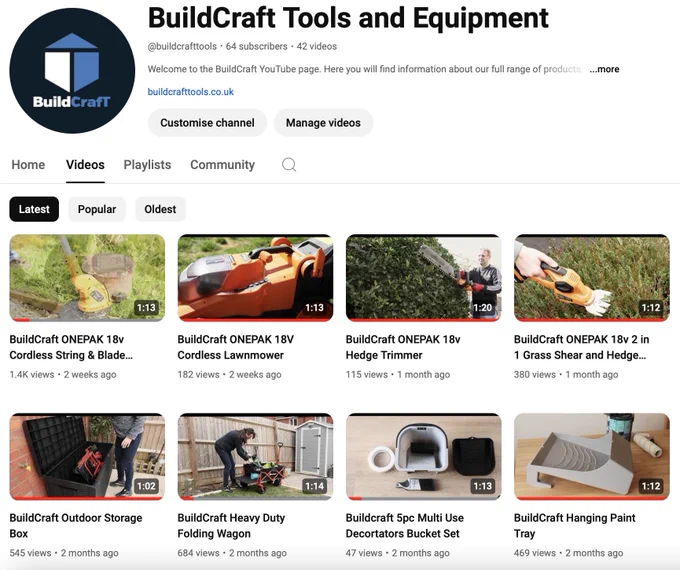Play the ONEPAK Hedge Trimmer thumbnail
This screenshot has height=570, width=680.
[x=424, y=278]
